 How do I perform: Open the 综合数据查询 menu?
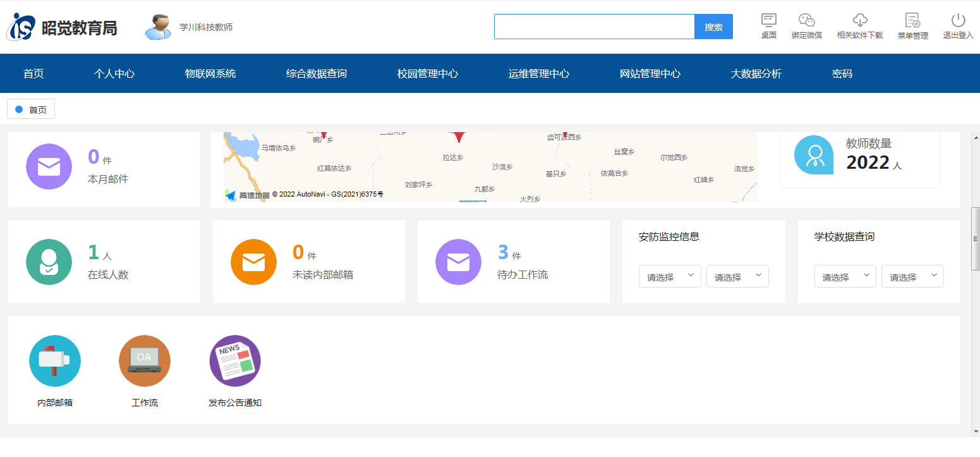317,74
